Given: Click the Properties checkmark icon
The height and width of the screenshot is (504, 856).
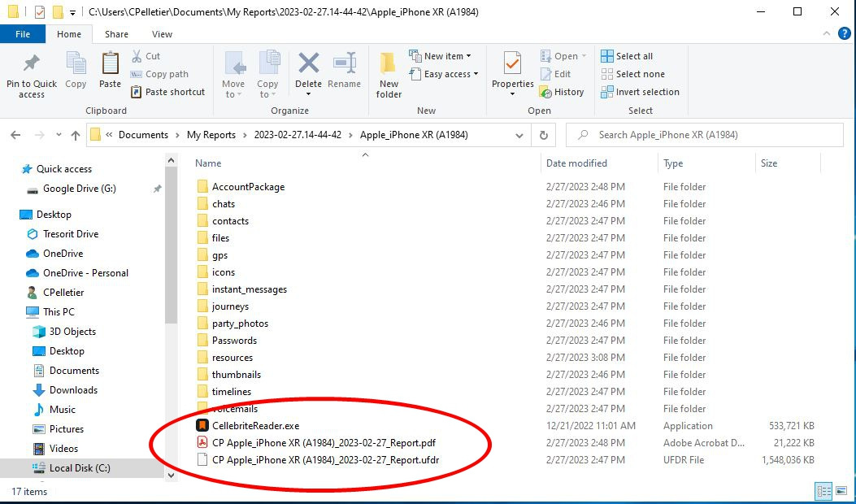Looking at the screenshot, I should tap(512, 63).
